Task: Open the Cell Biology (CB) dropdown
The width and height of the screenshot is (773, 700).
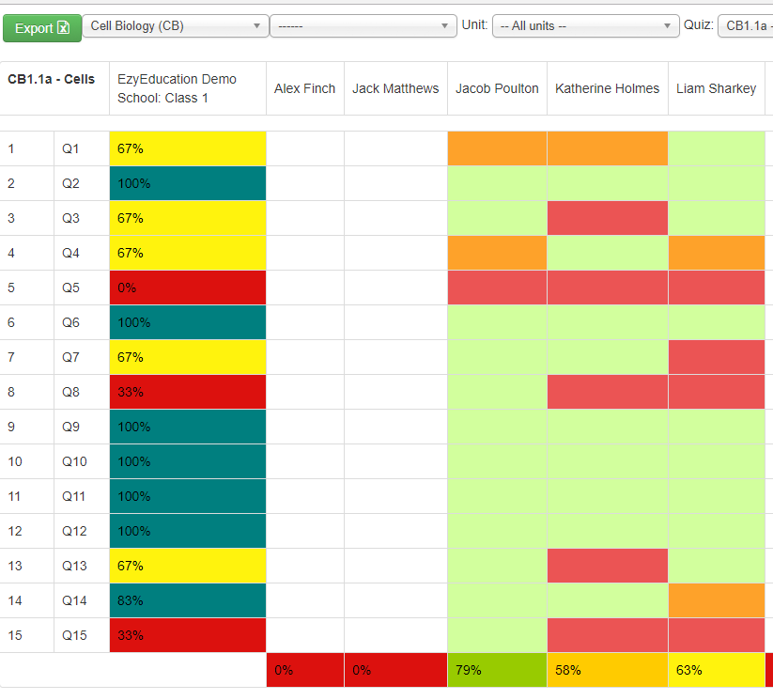Action: pos(176,26)
